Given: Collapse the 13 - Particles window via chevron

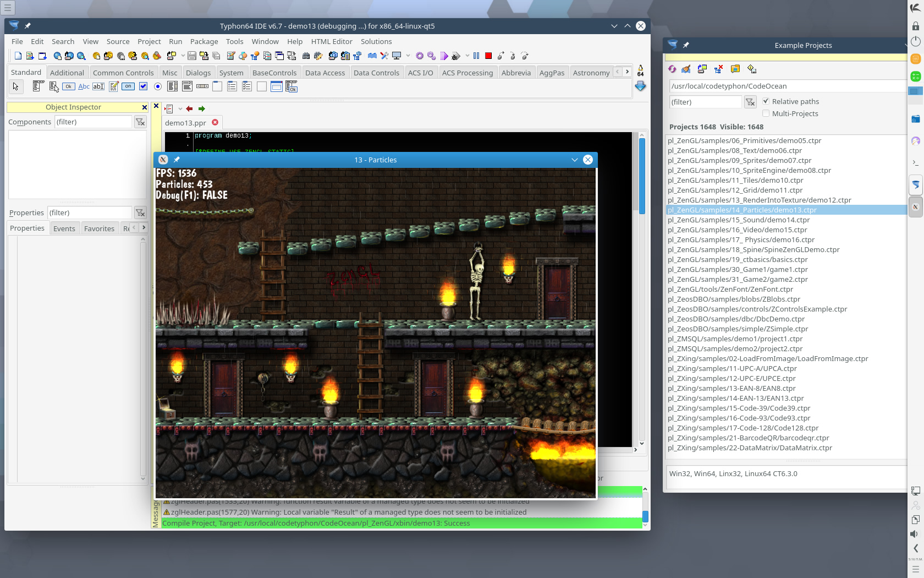Looking at the screenshot, I should (x=575, y=160).
